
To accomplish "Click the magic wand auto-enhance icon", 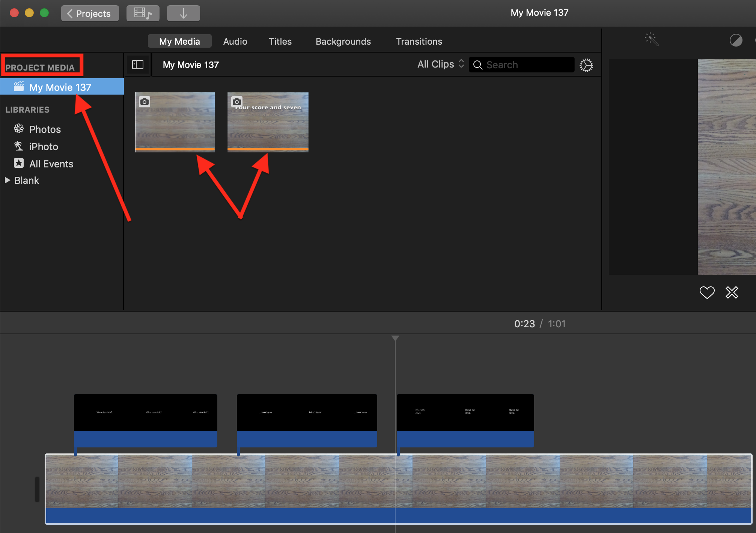I will 652,39.
